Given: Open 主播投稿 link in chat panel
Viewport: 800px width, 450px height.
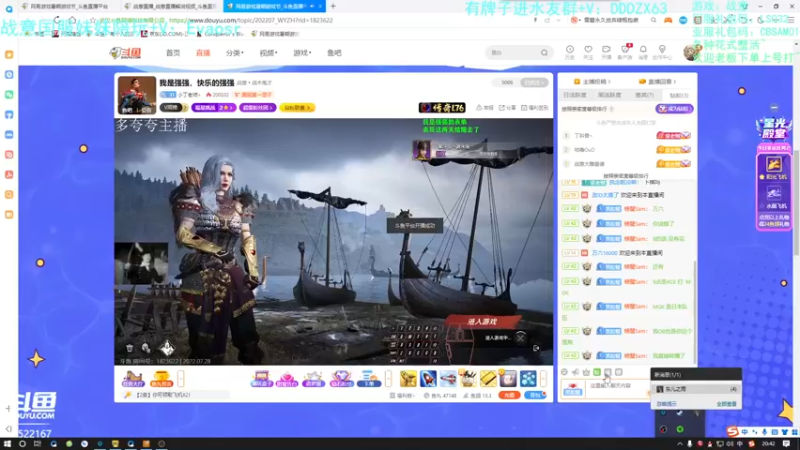Looking at the screenshot, I should 592,82.
